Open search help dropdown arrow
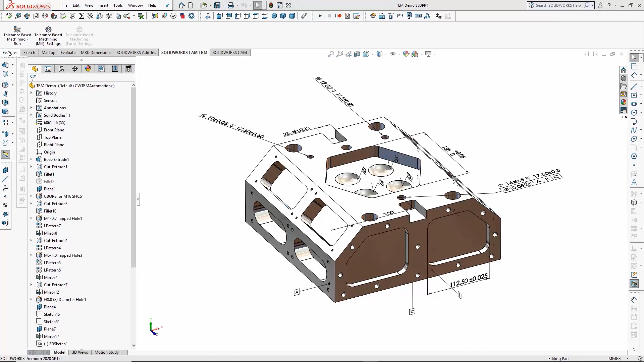The image size is (644, 362). point(593,5)
